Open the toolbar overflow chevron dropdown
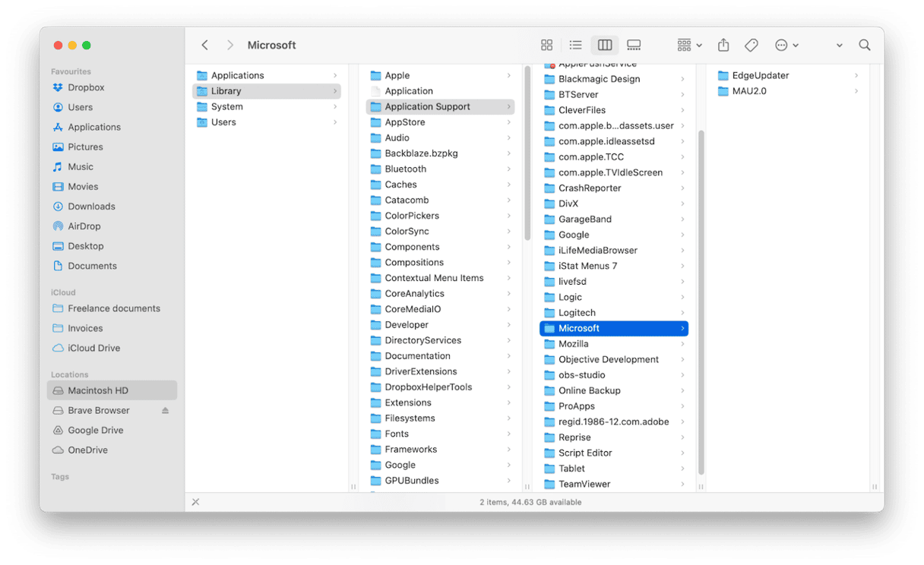Viewport: 924px width, 565px height. [839, 46]
